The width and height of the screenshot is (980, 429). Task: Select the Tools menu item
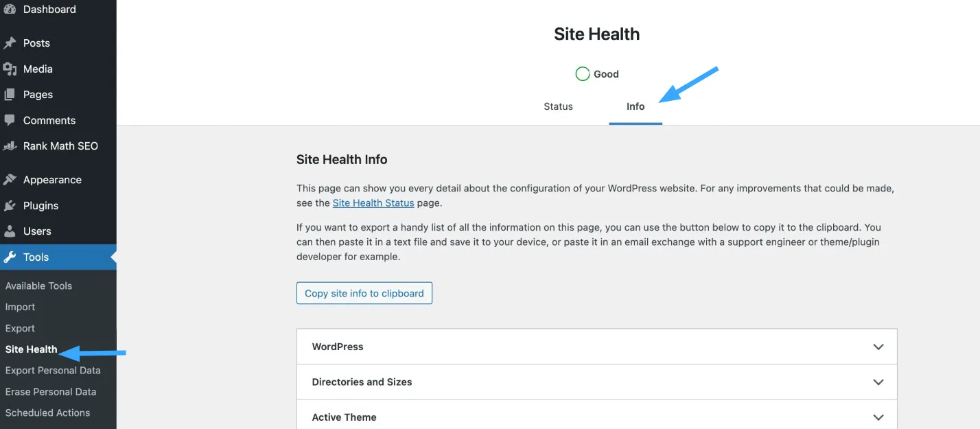tap(58, 257)
